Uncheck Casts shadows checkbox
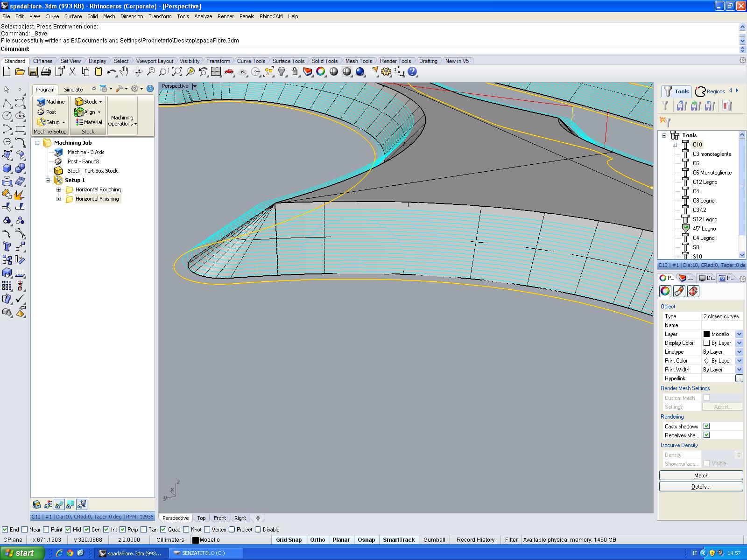Screen dimensions: 747x560 pyautogui.click(x=706, y=426)
